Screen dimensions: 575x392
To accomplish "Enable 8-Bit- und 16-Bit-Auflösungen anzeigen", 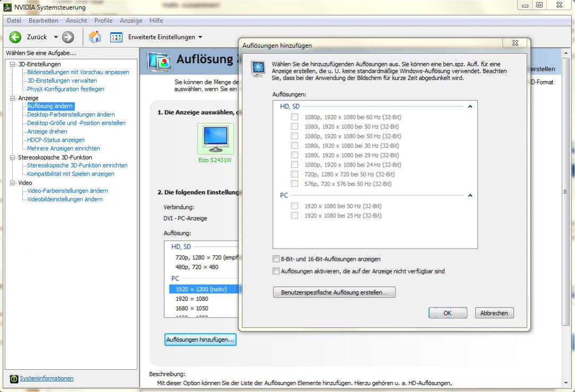I will [276, 259].
